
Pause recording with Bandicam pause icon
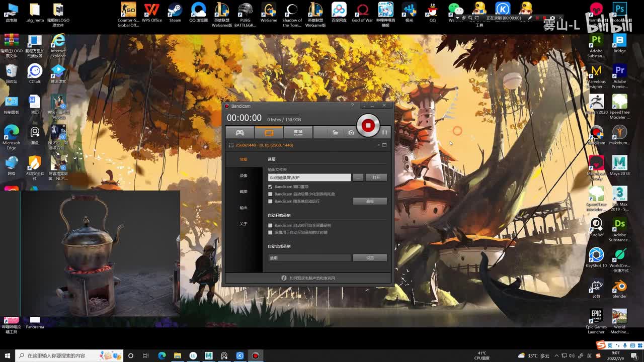tap(384, 133)
